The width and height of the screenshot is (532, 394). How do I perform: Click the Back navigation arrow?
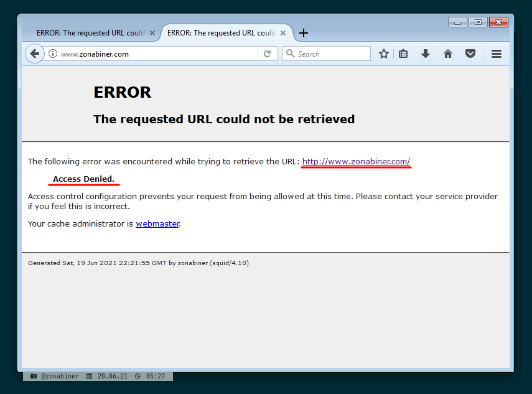tap(35, 54)
